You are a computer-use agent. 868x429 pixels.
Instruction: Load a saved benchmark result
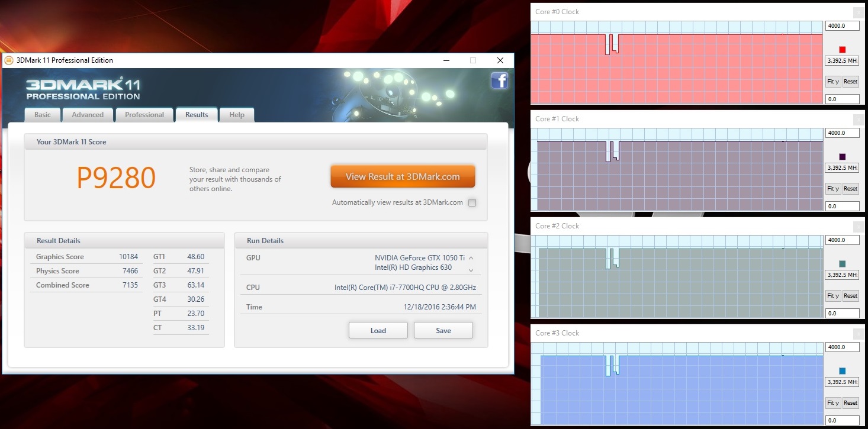click(x=378, y=331)
